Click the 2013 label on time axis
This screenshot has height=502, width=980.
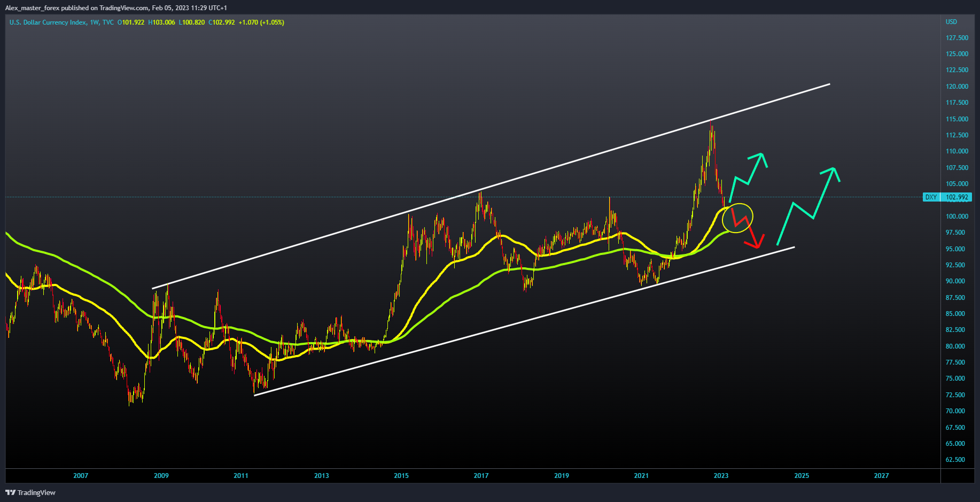(x=322, y=476)
